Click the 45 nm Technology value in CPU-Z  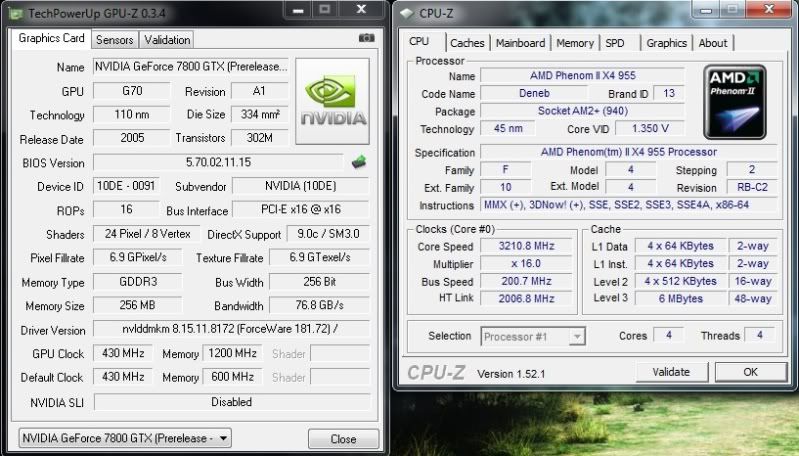(x=508, y=128)
